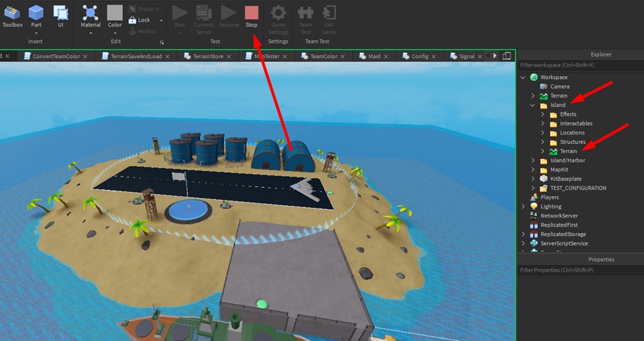Open the Edit section launcher

coord(161,42)
